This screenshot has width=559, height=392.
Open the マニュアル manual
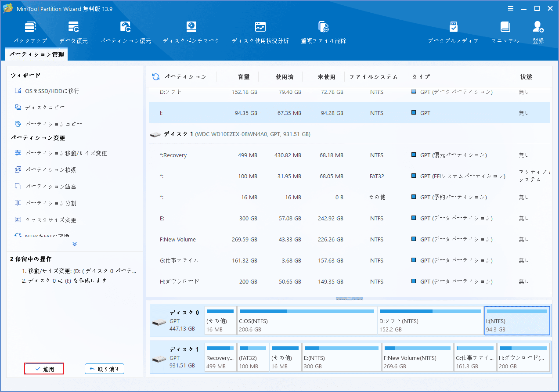505,32
